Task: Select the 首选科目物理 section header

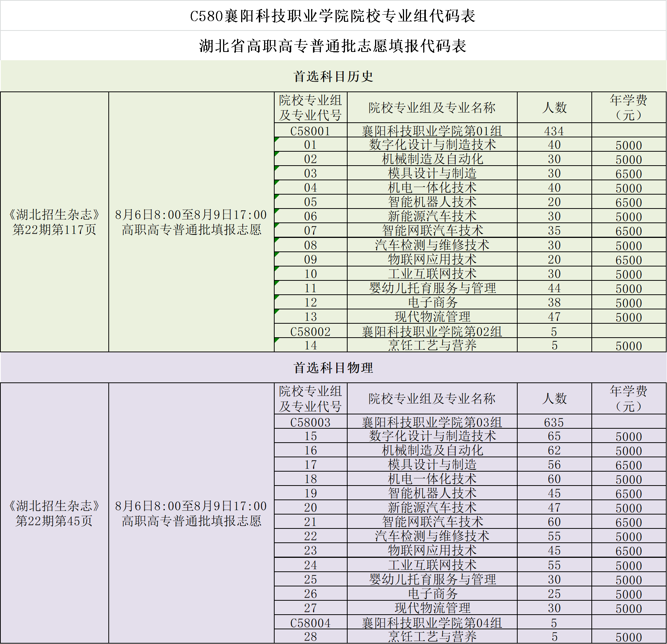Action: pyautogui.click(x=333, y=368)
